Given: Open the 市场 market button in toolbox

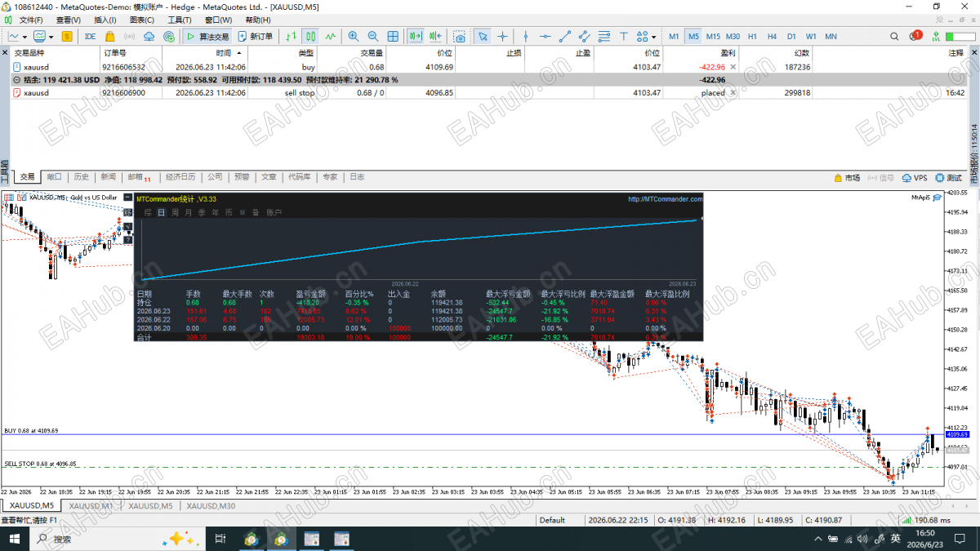Looking at the screenshot, I should pyautogui.click(x=846, y=177).
